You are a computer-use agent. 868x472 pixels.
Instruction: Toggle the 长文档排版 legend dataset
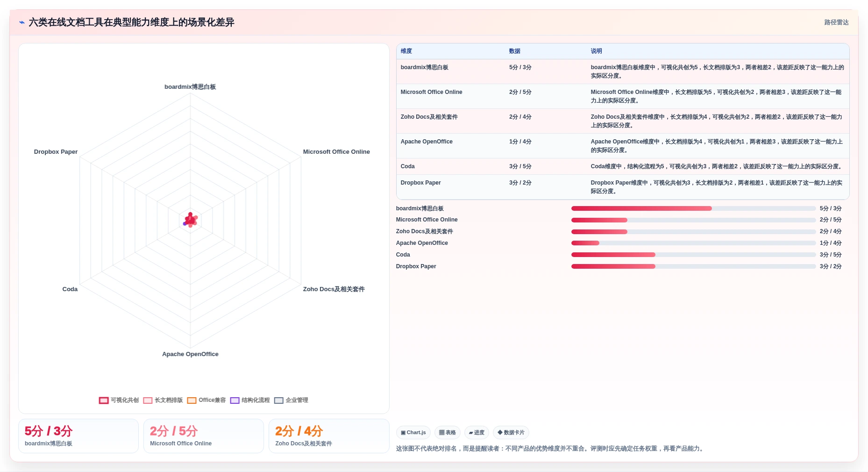[163, 400]
